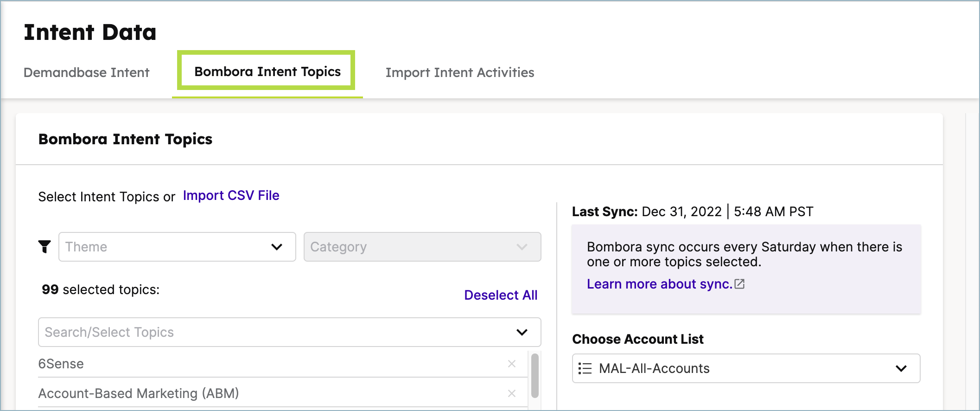Open Import Intent Activities tab
The height and width of the screenshot is (411, 980).
pyautogui.click(x=460, y=72)
